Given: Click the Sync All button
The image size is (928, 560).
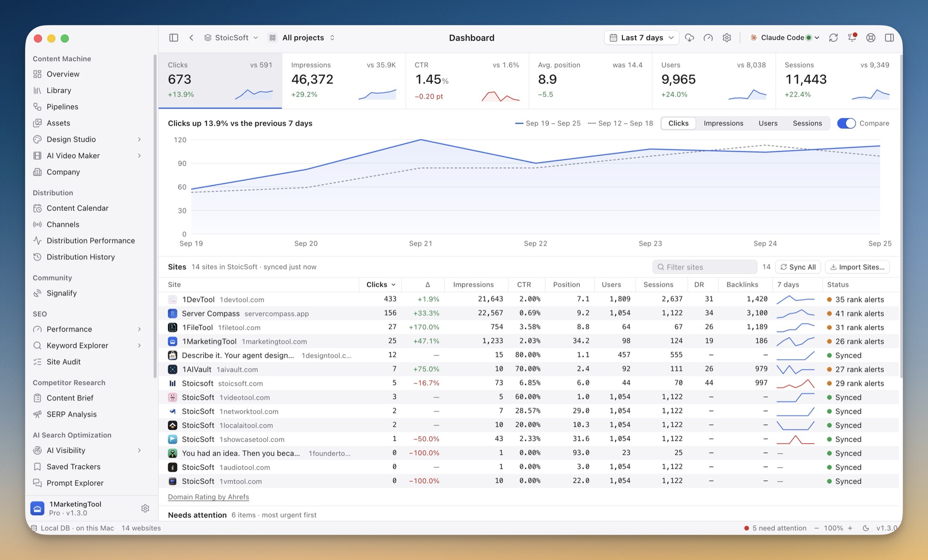Looking at the screenshot, I should point(798,267).
